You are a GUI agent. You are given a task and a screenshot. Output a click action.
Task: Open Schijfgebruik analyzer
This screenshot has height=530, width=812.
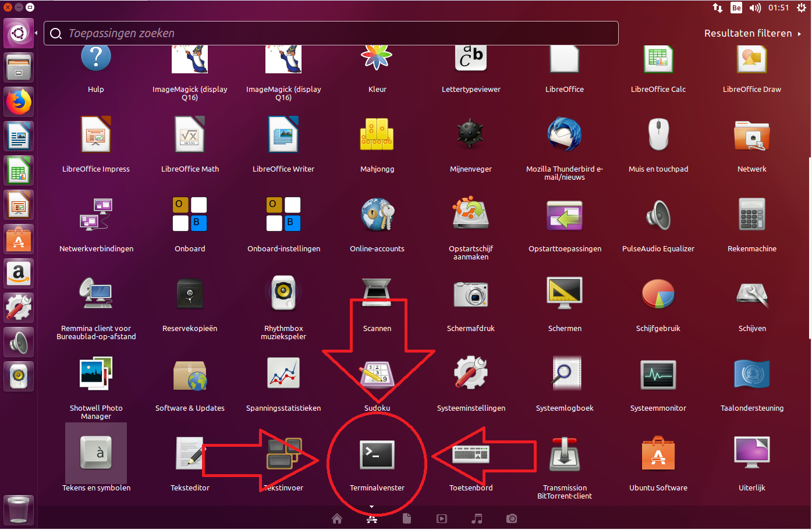[658, 294]
